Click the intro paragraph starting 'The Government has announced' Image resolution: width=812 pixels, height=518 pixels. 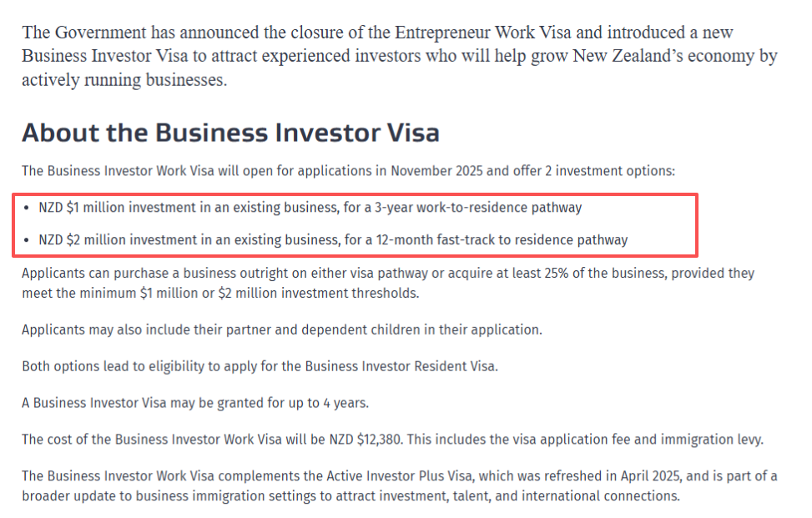(399, 57)
